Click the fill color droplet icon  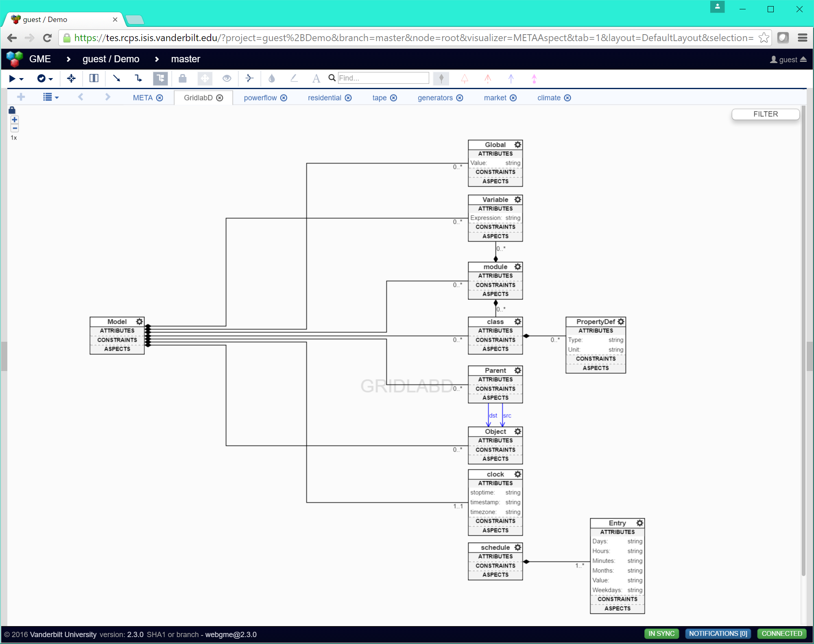[x=272, y=78]
